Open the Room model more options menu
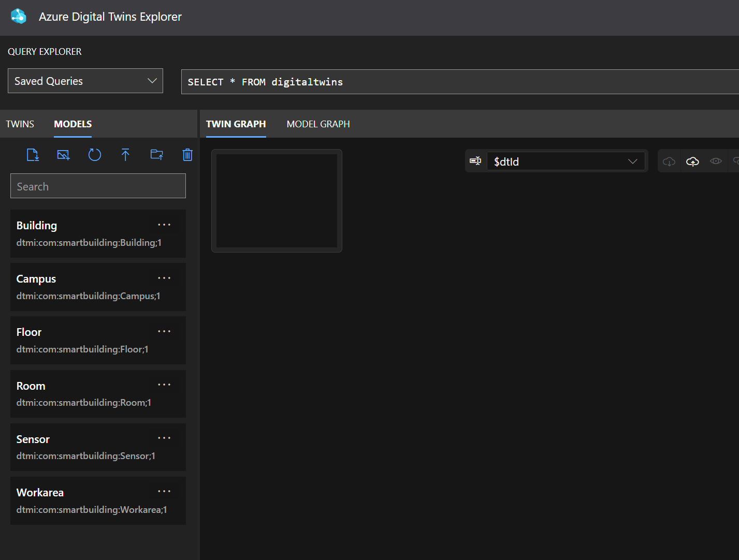 pos(164,385)
